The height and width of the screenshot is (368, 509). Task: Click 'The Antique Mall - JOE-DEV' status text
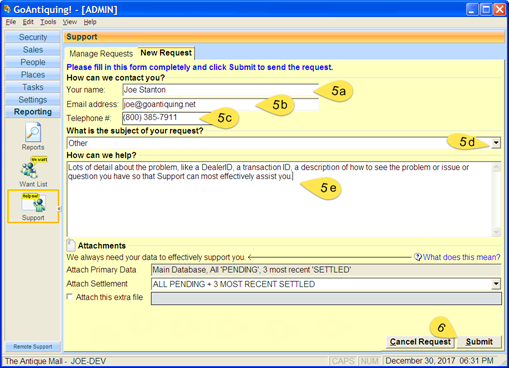(x=56, y=361)
